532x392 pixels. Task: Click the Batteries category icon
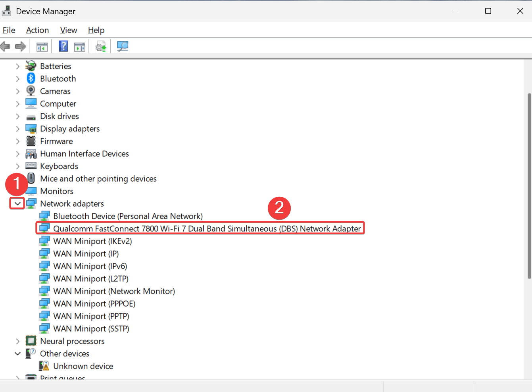(31, 66)
